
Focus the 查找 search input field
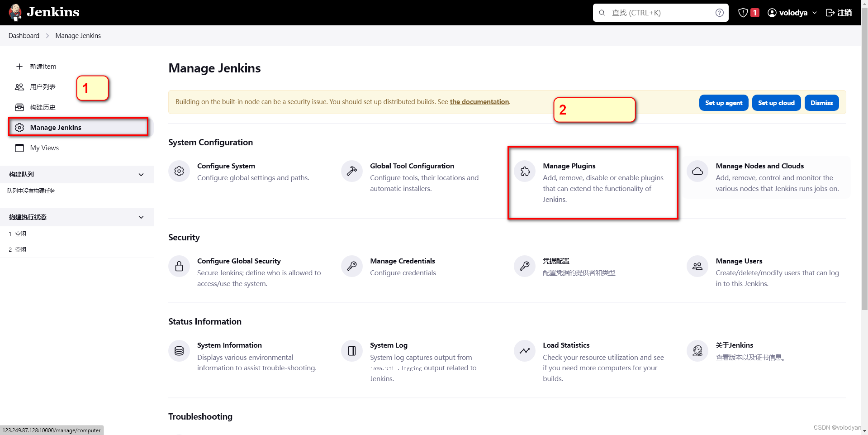pyautogui.click(x=660, y=13)
